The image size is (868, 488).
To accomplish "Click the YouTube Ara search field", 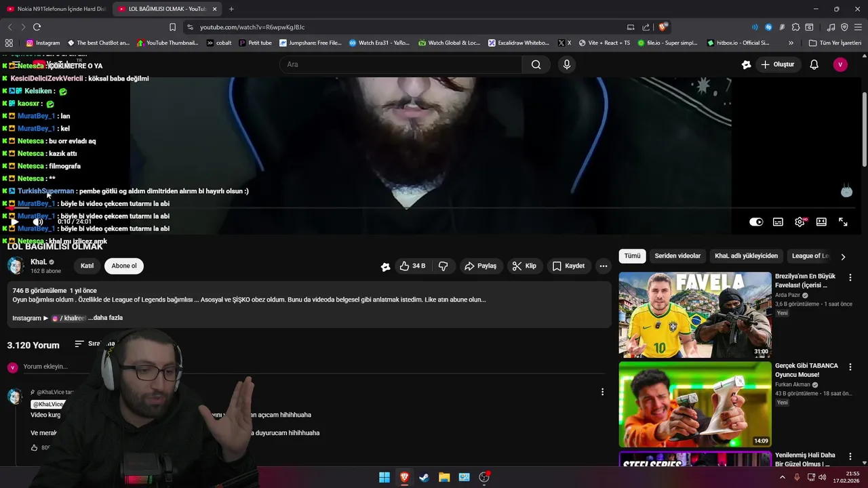I will tap(401, 64).
